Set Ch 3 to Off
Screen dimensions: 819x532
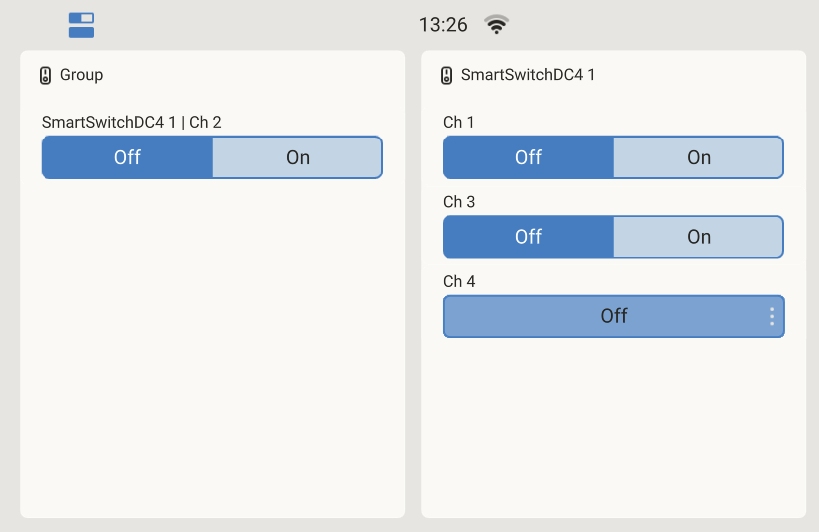528,237
